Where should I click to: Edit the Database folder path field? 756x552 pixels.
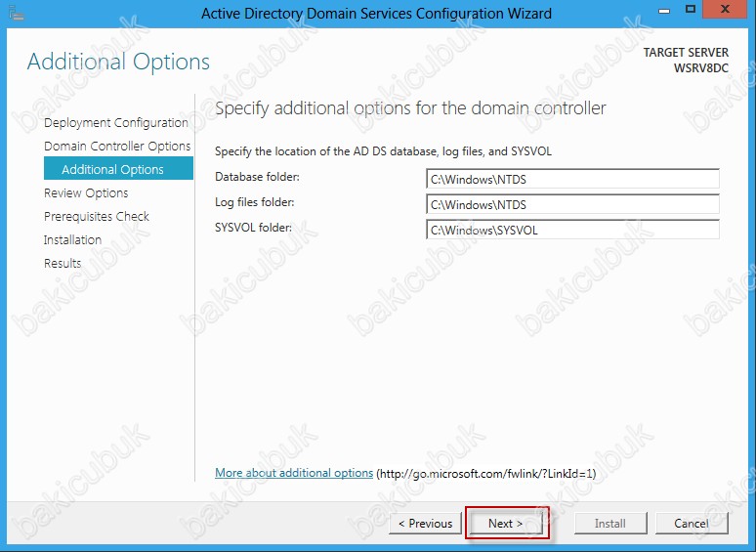572,179
